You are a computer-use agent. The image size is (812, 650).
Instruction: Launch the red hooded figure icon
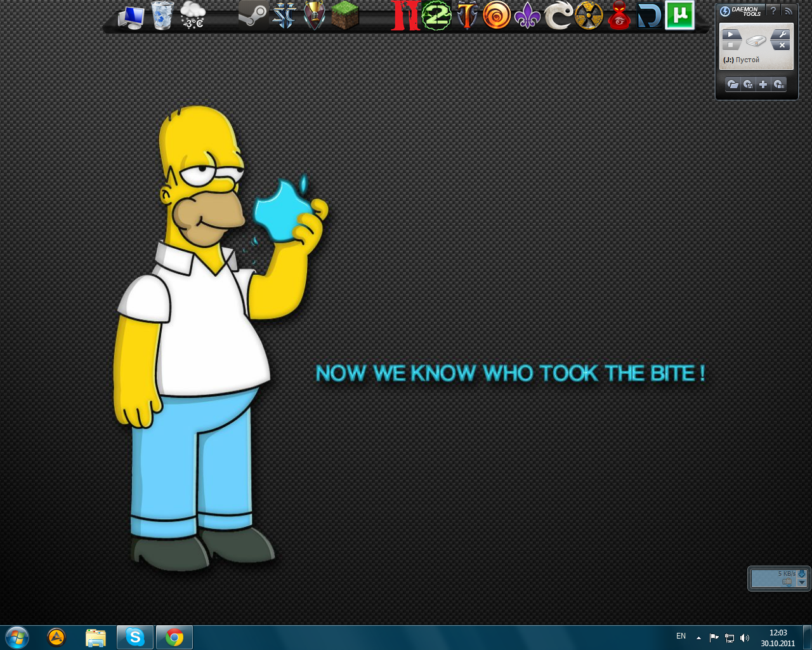click(x=619, y=16)
